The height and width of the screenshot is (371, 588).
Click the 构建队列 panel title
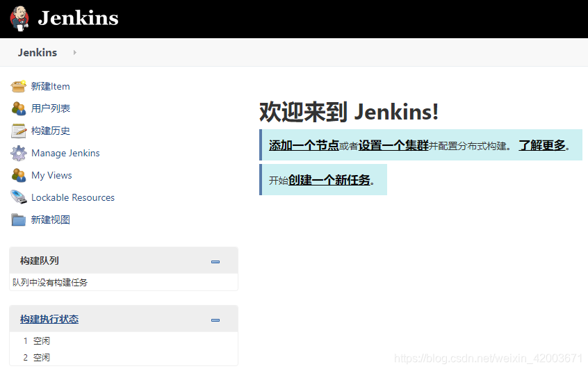pyautogui.click(x=40, y=261)
